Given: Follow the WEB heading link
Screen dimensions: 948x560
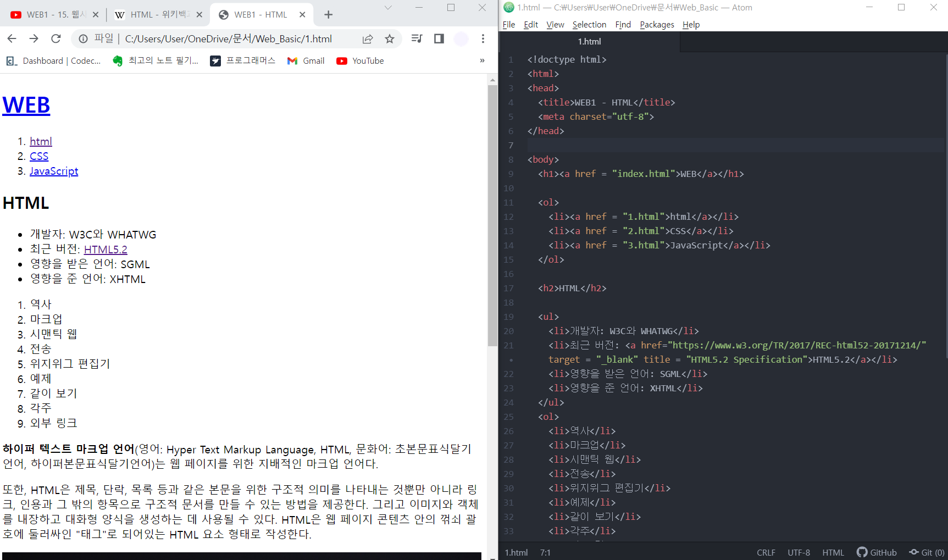Looking at the screenshot, I should coord(26,105).
